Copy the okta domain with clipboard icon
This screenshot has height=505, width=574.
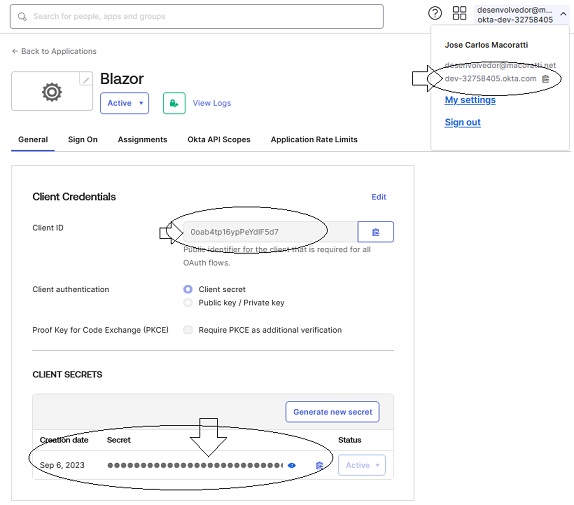(545, 79)
